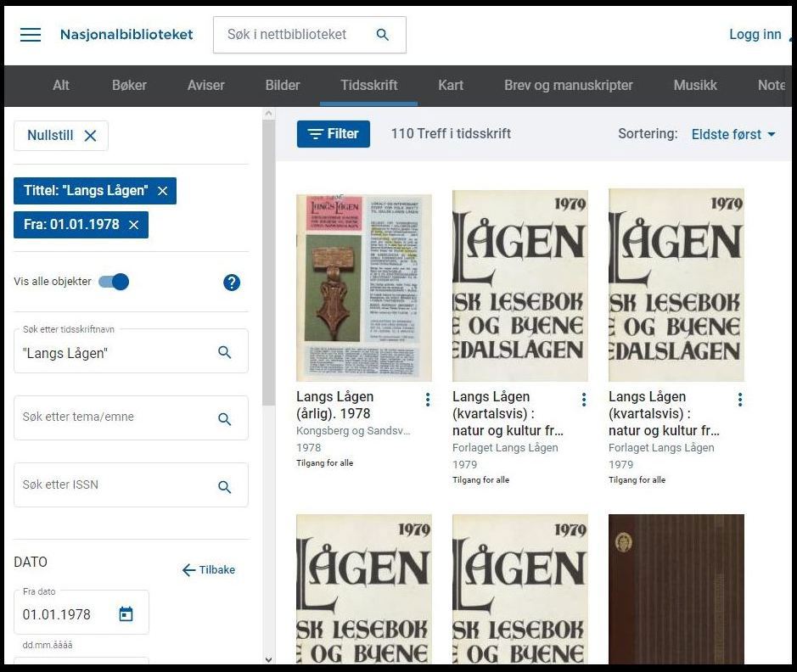This screenshot has height=672, width=797.
Task: Open options menu on the 1978 result
Action: click(x=427, y=398)
